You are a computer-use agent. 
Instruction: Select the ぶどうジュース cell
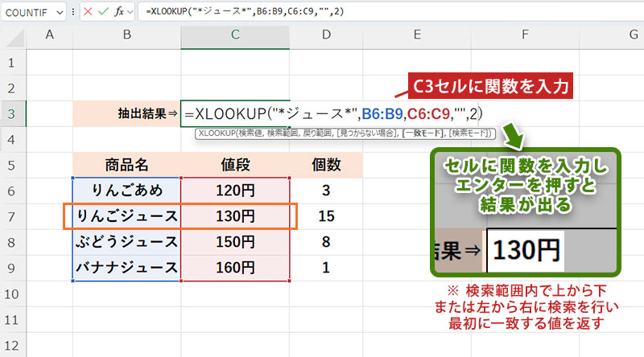tap(127, 242)
